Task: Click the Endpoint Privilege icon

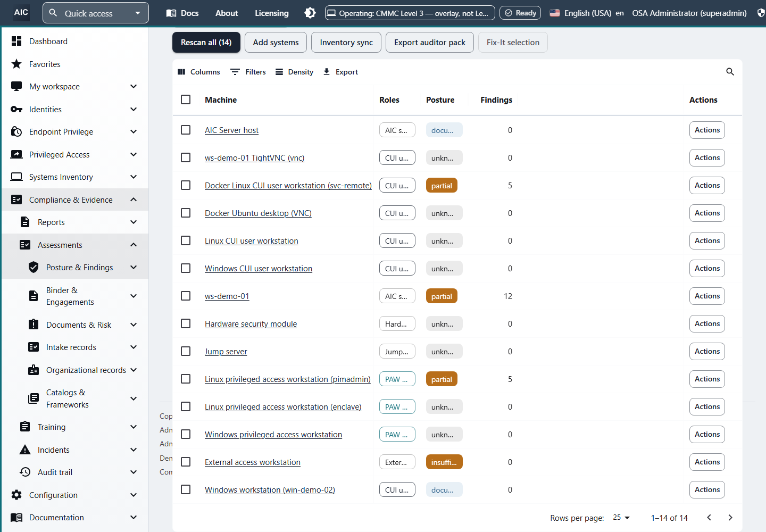Action: tap(16, 131)
